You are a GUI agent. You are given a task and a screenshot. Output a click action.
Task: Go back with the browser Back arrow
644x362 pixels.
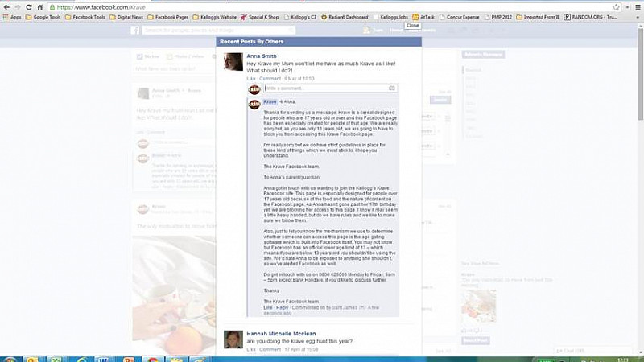pos(6,7)
